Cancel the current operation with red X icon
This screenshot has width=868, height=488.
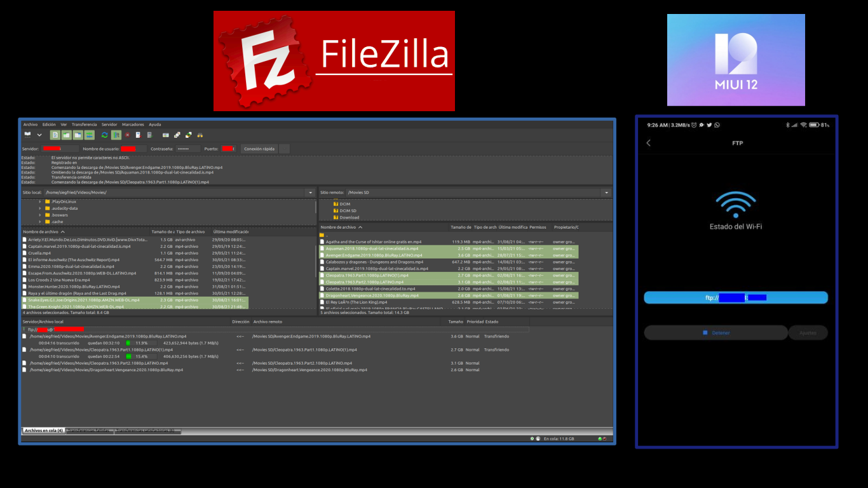pos(128,135)
